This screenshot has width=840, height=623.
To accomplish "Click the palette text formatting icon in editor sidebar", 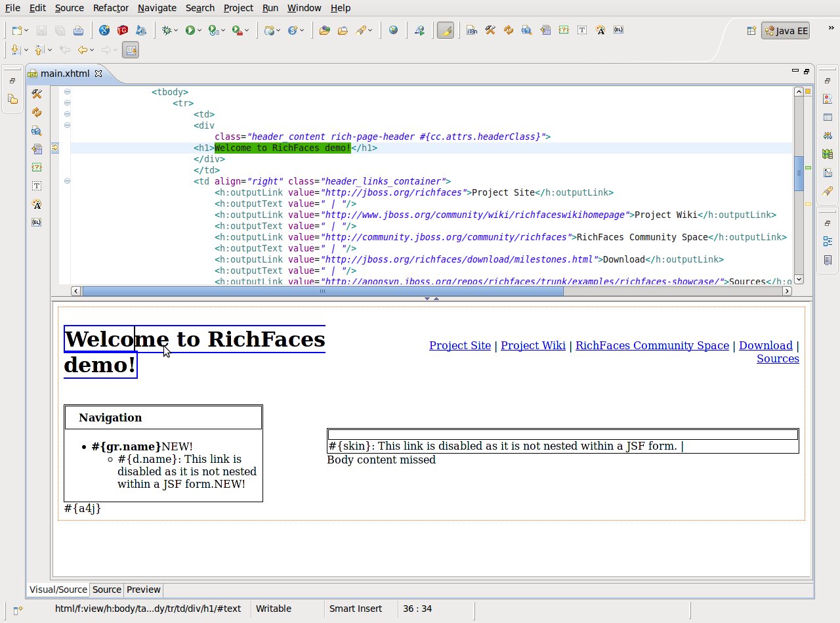I will (37, 204).
